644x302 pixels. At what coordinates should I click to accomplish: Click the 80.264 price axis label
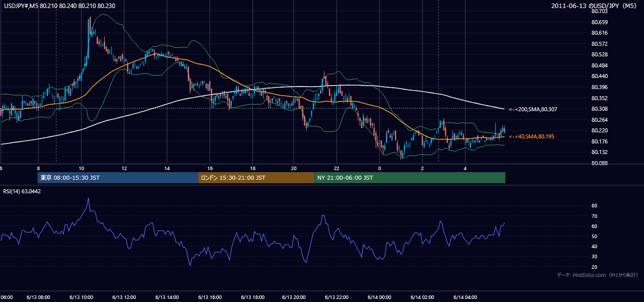tap(599, 120)
